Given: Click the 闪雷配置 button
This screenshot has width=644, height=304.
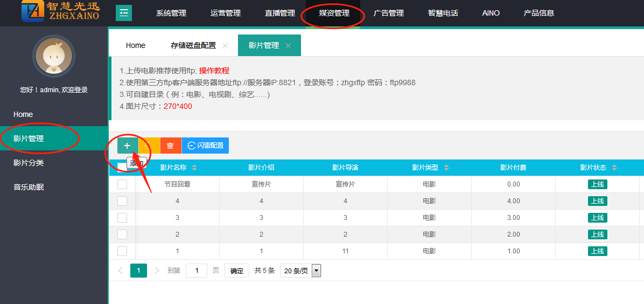Looking at the screenshot, I should [205, 146].
